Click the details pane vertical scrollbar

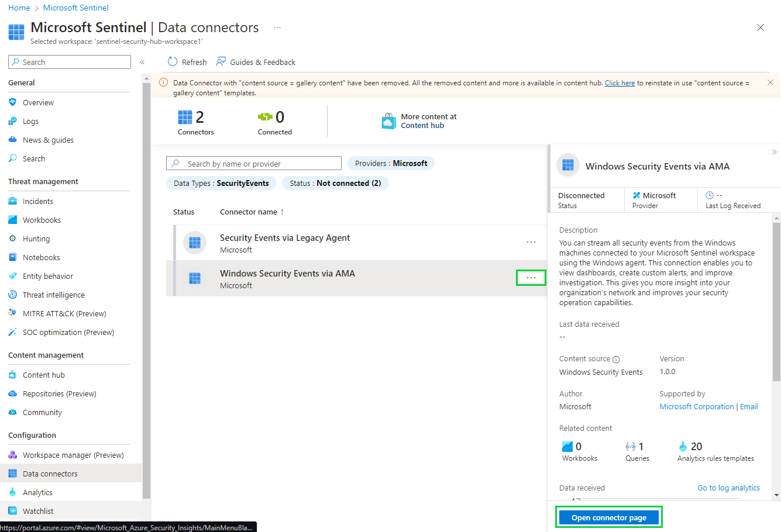[x=776, y=302]
